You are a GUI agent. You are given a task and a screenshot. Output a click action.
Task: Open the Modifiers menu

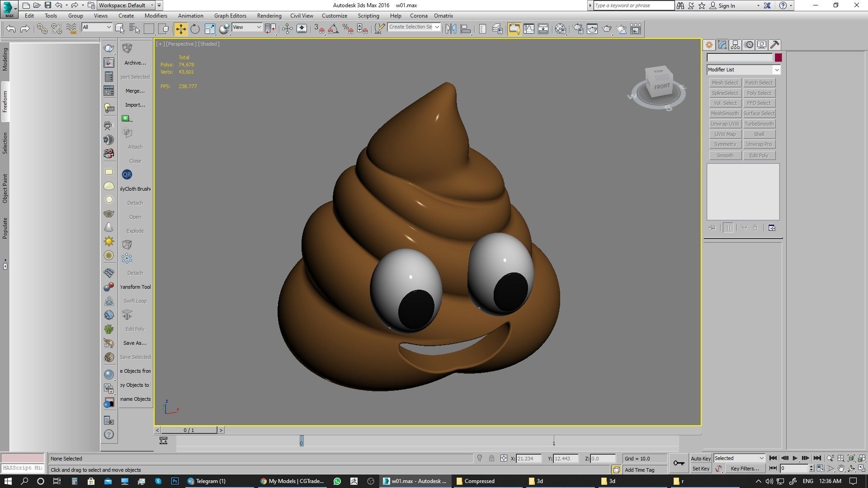tap(156, 16)
